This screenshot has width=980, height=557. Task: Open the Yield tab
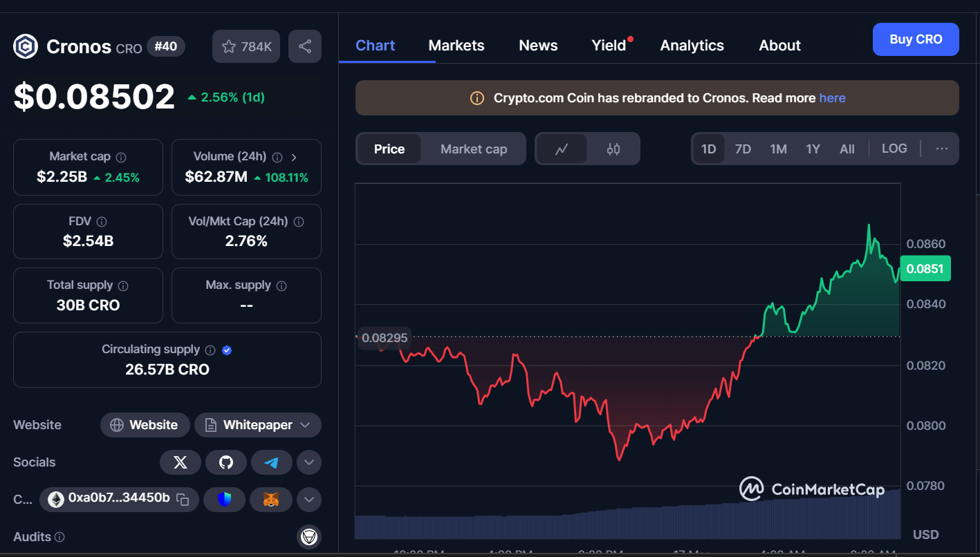(x=609, y=46)
